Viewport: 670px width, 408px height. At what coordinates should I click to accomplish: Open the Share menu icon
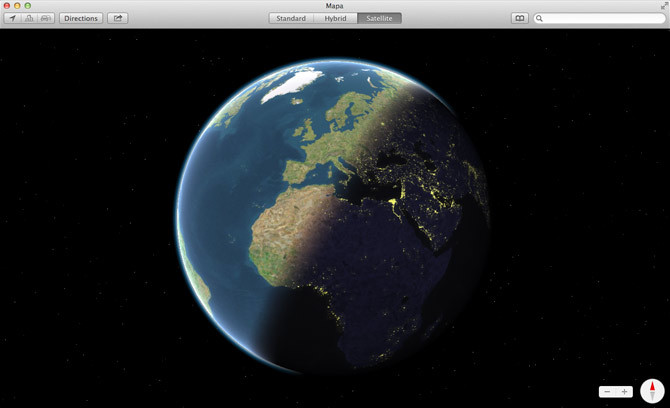tap(117, 18)
